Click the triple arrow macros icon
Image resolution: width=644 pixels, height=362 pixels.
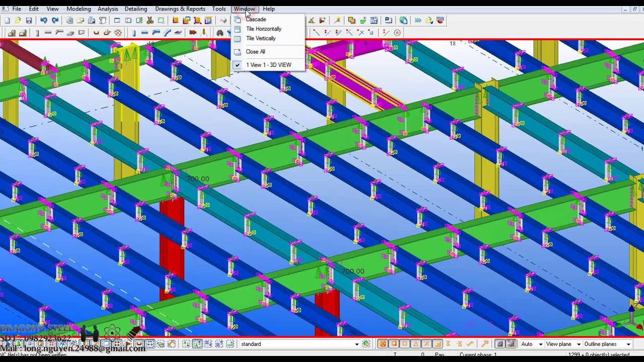(x=418, y=20)
